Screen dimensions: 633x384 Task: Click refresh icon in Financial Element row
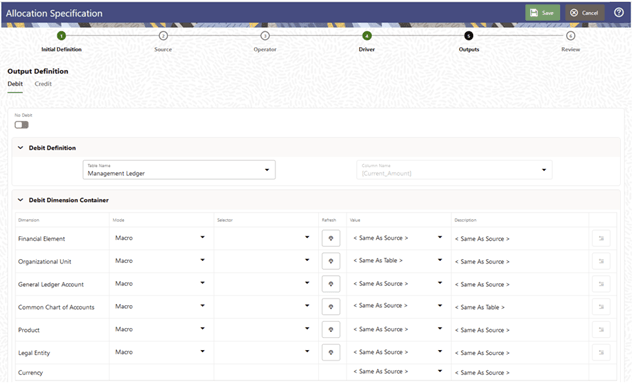click(x=331, y=238)
